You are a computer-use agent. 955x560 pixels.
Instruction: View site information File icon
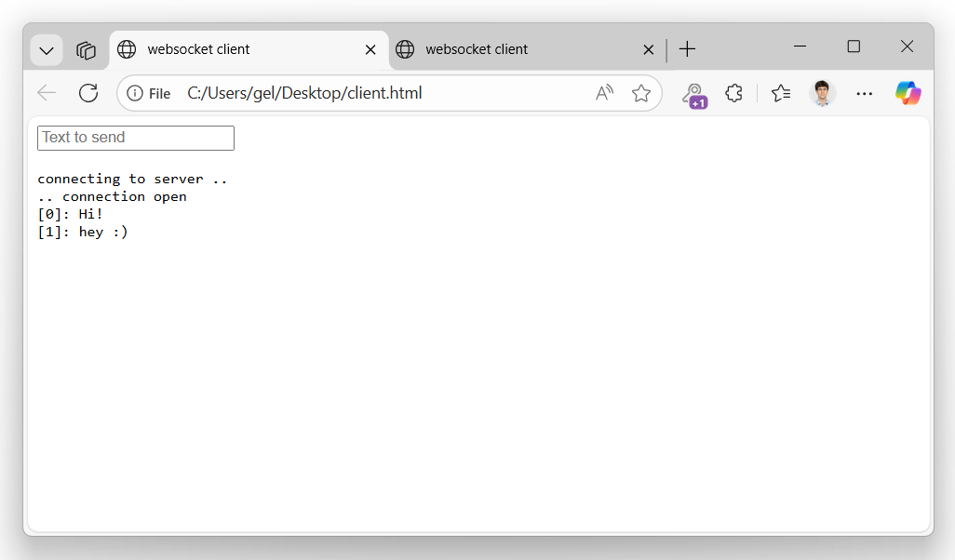pos(149,93)
